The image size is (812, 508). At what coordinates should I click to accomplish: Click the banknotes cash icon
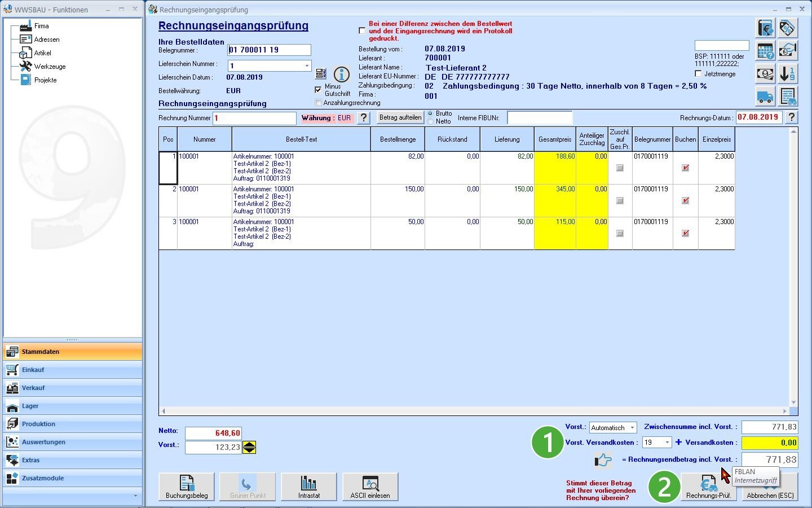click(765, 74)
